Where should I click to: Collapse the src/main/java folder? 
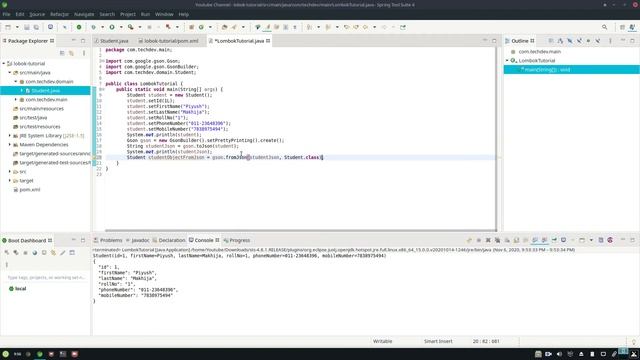point(10,73)
